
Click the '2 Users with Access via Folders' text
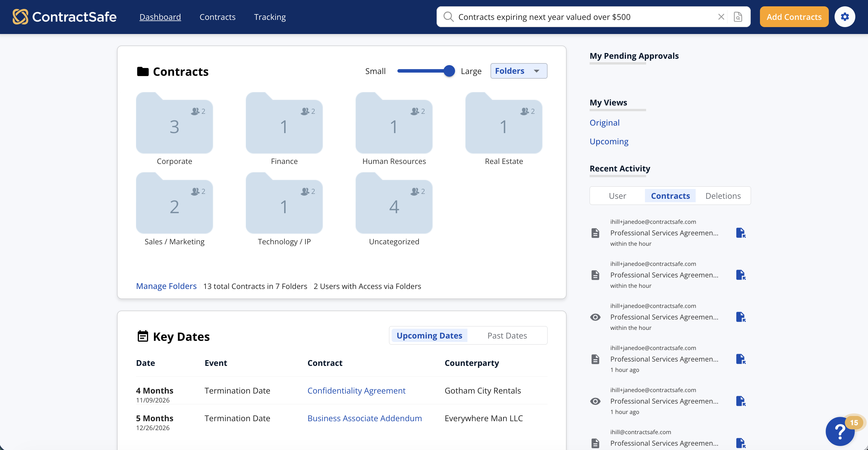pyautogui.click(x=367, y=286)
